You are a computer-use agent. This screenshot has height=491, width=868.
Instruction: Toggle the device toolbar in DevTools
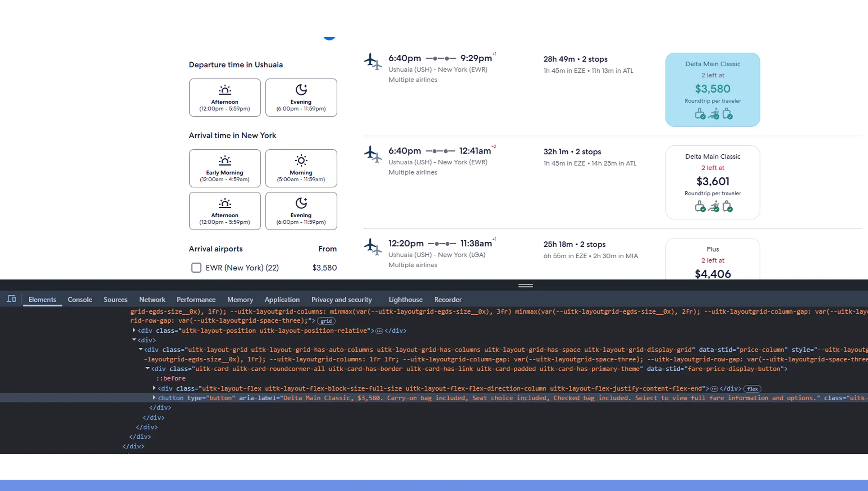pyautogui.click(x=11, y=298)
